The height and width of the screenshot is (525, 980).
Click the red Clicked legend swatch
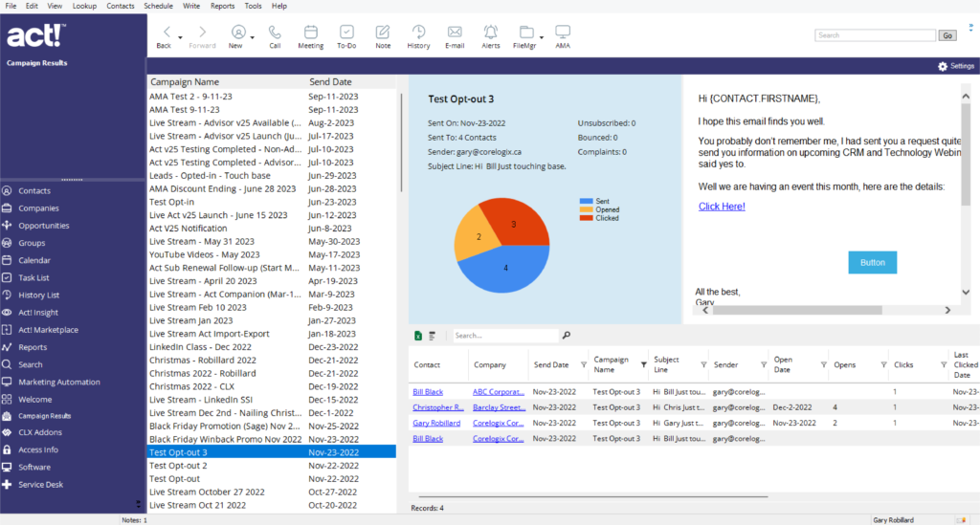[x=586, y=218]
